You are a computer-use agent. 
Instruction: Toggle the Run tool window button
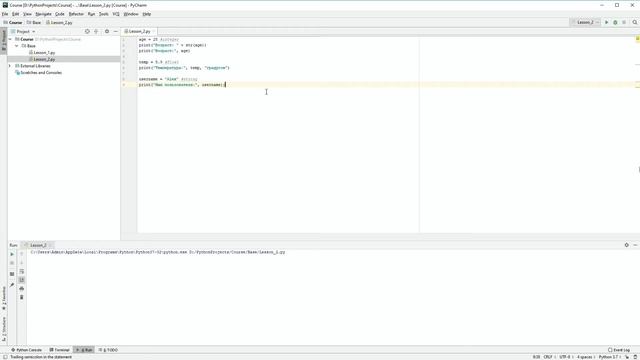pos(84,350)
